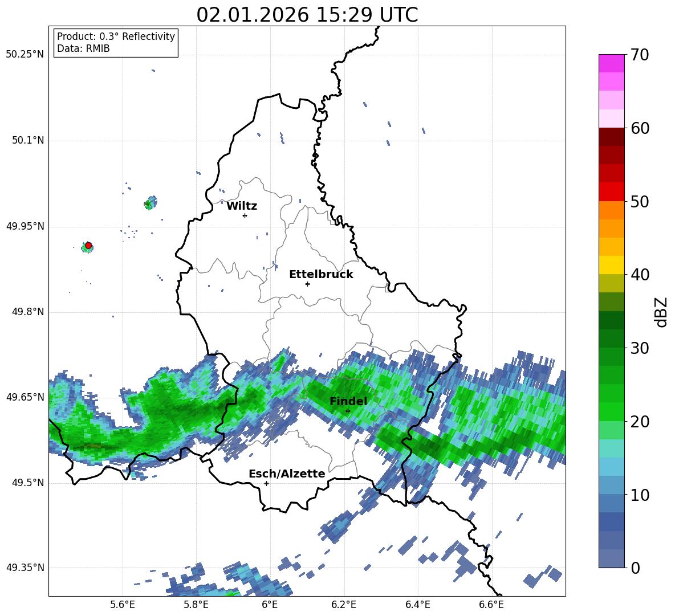This screenshot has width=675, height=616.
Task: Click the Ettelbruck cross marker
Action: pos(307,284)
